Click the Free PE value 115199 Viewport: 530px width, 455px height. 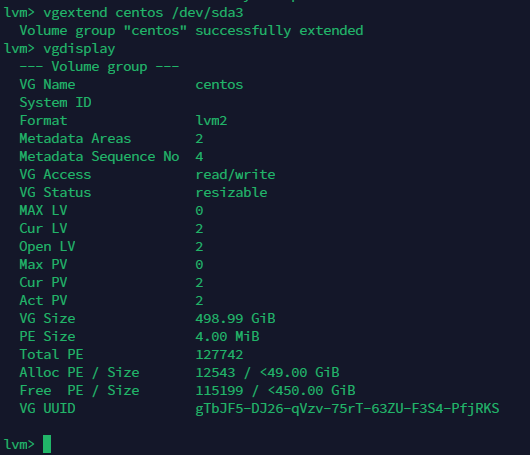click(219, 390)
